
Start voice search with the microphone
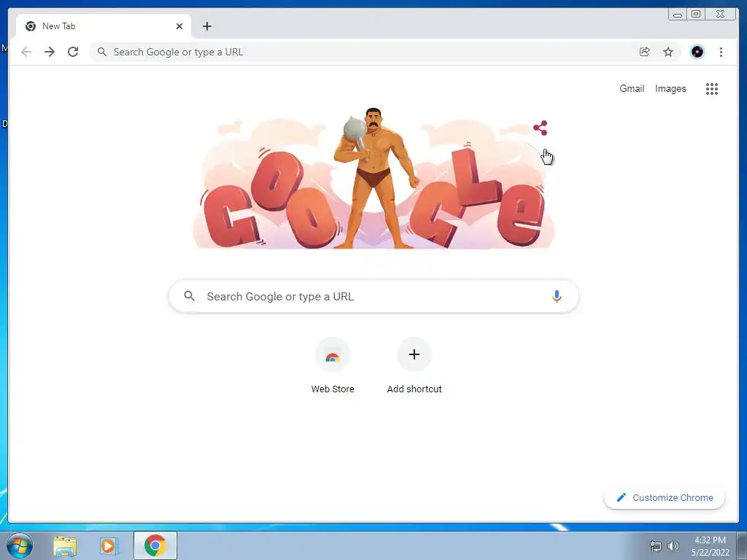click(557, 296)
